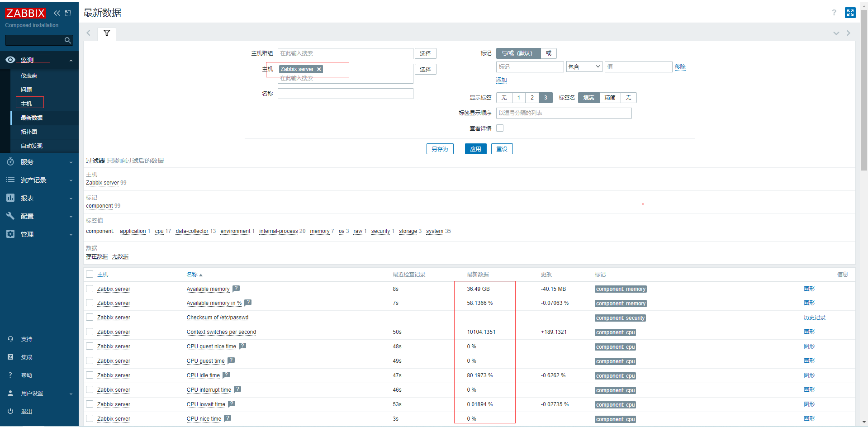Click the integrations Z icon
The height and width of the screenshot is (427, 868).
click(10, 357)
